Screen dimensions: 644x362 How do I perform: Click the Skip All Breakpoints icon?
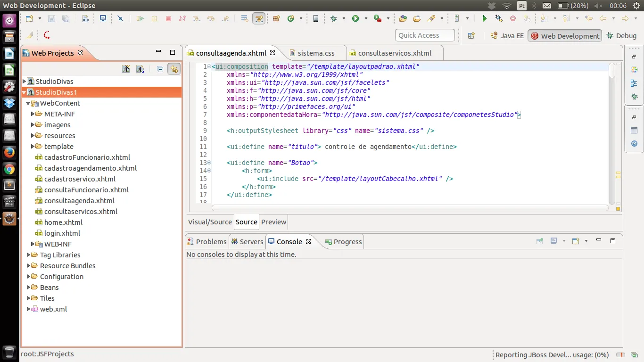120,18
